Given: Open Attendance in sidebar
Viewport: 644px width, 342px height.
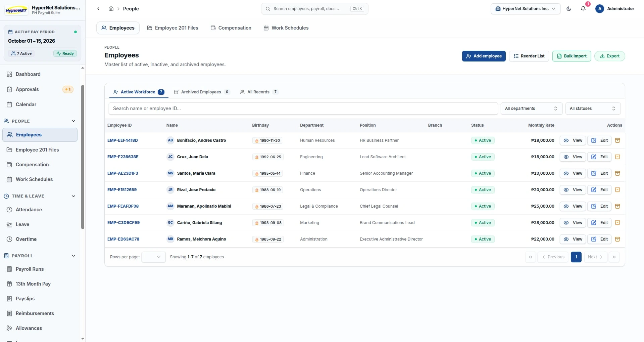Looking at the screenshot, I should tap(40, 210).
